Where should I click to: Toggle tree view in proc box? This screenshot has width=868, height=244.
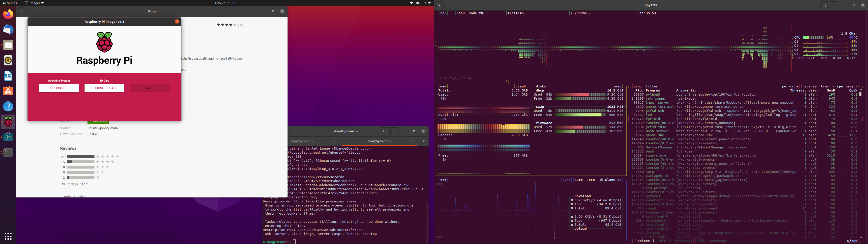pos(825,87)
